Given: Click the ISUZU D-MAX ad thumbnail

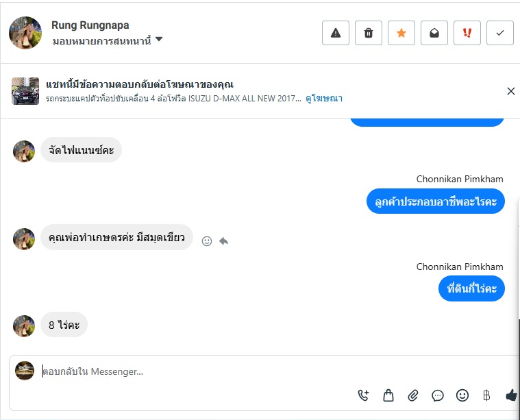Looking at the screenshot, I should point(25,91).
